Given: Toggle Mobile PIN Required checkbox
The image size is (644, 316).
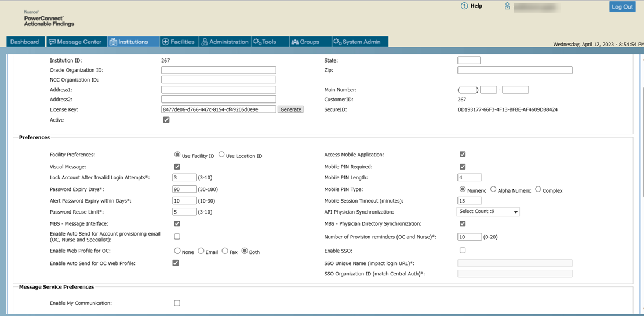Looking at the screenshot, I should coord(463,167).
